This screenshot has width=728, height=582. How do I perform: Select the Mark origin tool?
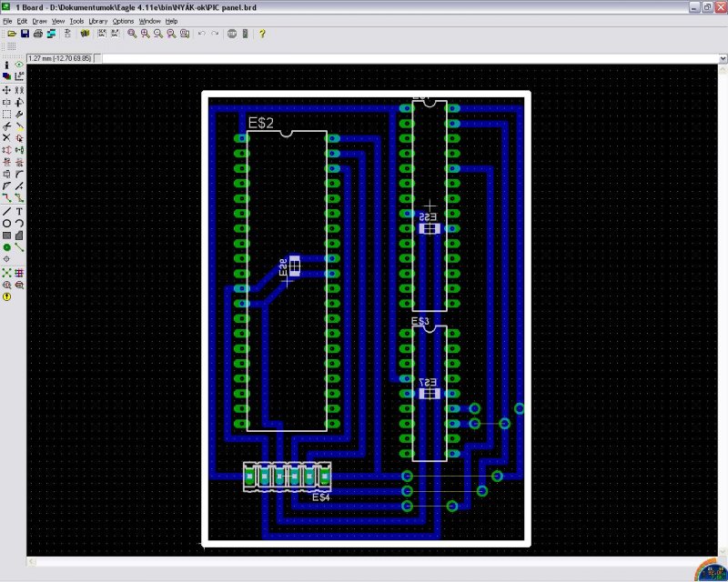pyautogui.click(x=19, y=76)
